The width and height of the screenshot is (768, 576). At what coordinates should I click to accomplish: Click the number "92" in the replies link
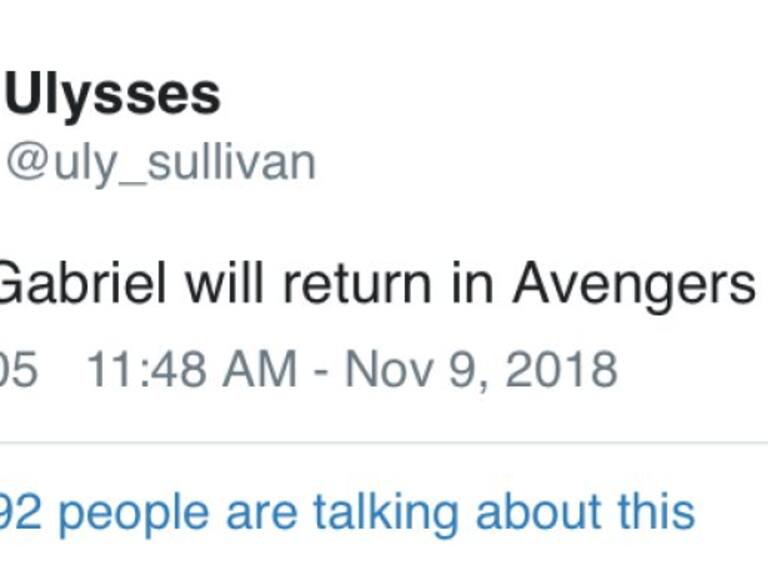click(20, 512)
